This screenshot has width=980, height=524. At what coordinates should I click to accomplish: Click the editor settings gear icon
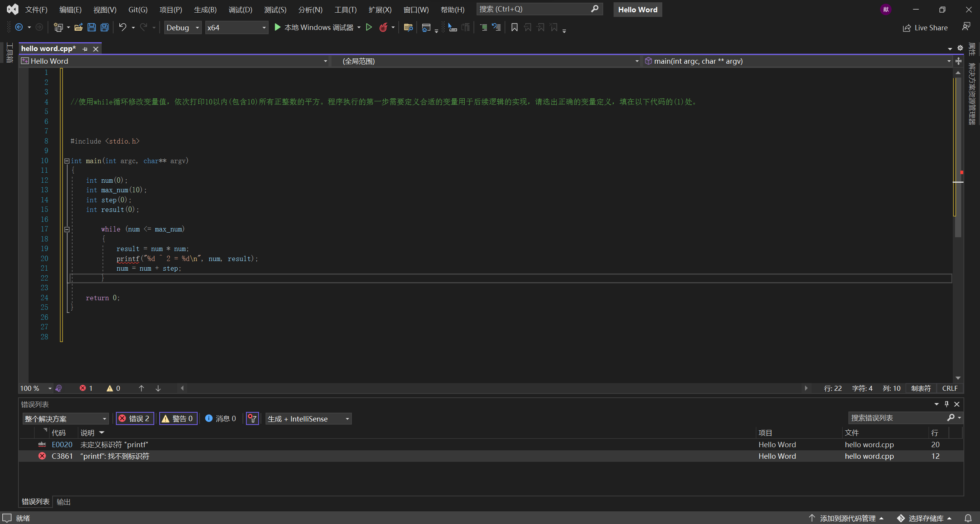(960, 48)
